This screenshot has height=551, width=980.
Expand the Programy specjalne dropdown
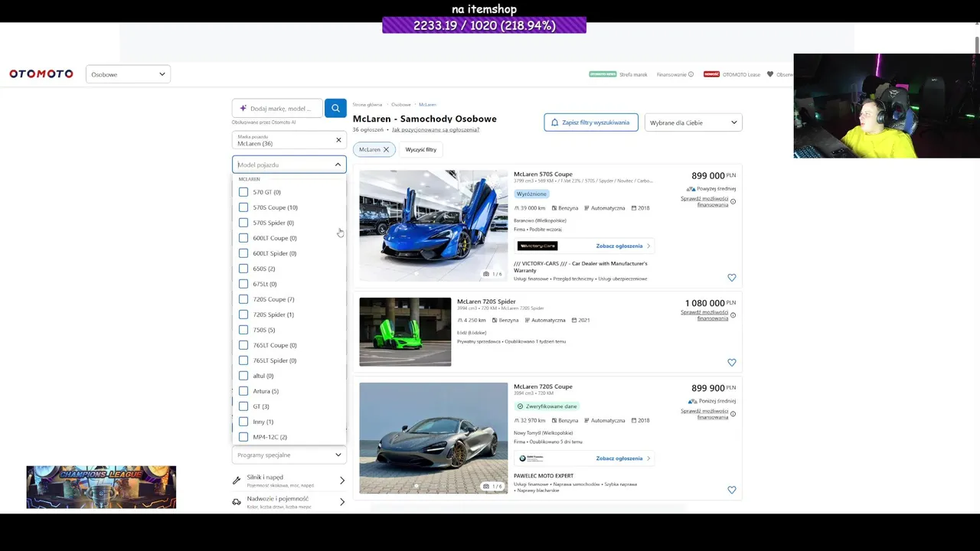pos(289,455)
